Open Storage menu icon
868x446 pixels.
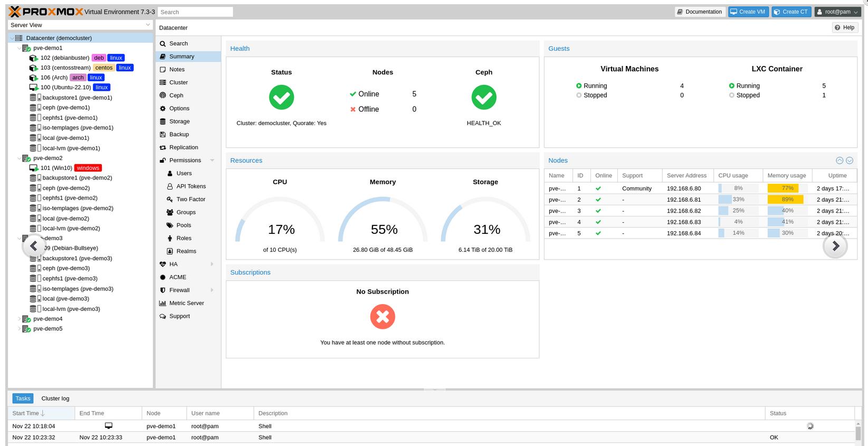163,121
